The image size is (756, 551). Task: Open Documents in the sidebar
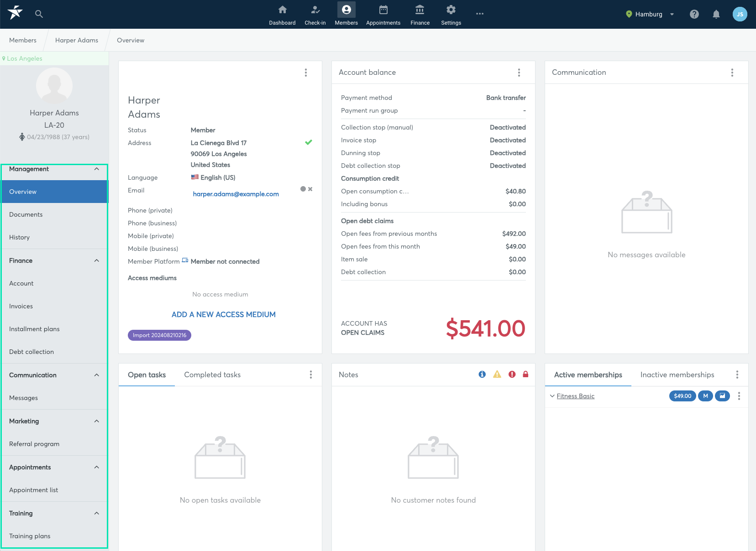(x=54, y=214)
